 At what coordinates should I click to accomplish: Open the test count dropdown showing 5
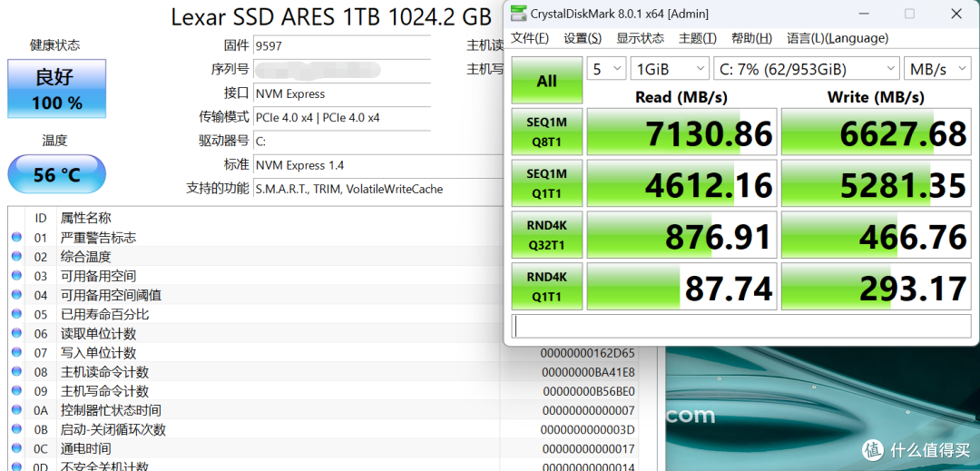tap(606, 69)
